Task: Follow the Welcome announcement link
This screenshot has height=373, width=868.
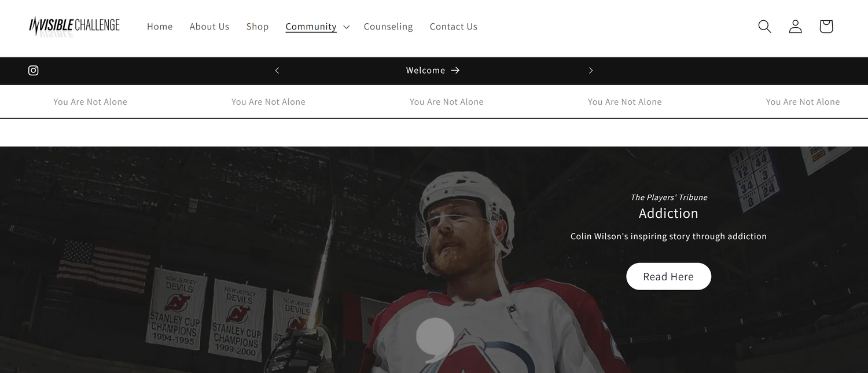Action: click(x=425, y=71)
